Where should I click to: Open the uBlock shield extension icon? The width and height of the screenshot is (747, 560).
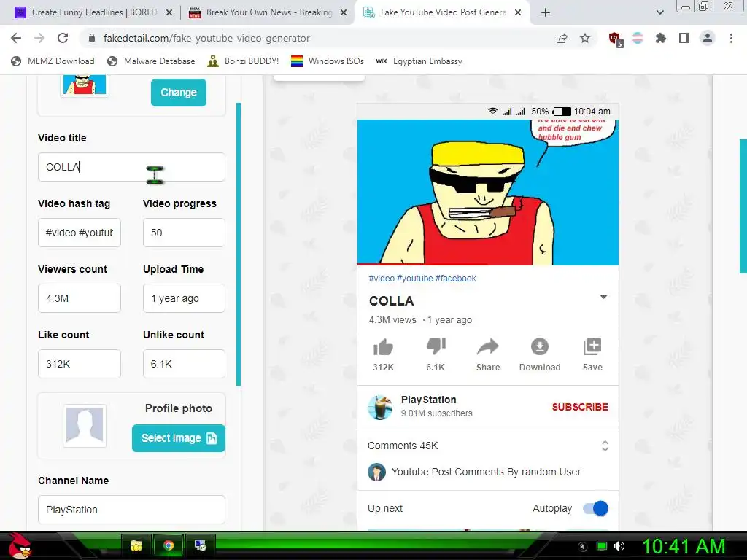point(616,39)
